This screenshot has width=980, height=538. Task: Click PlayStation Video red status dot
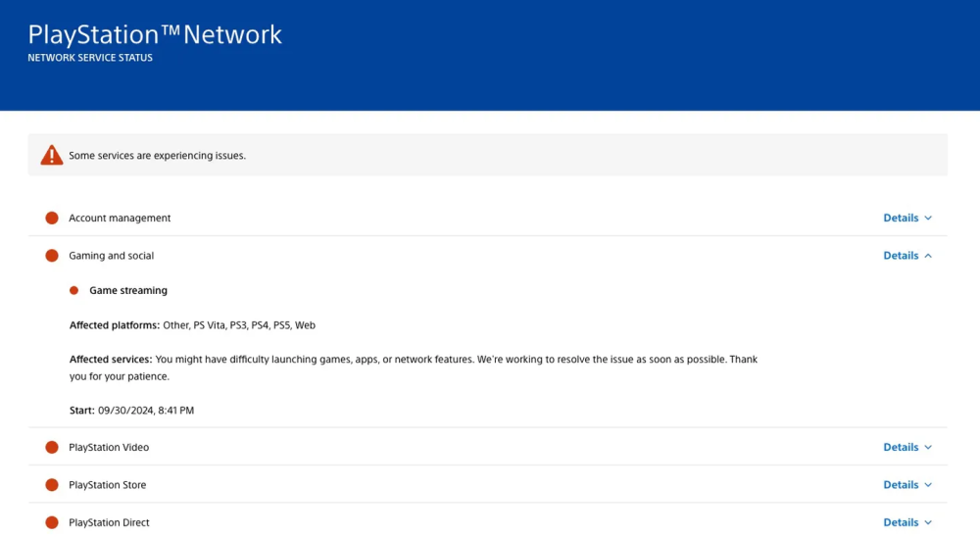click(52, 447)
